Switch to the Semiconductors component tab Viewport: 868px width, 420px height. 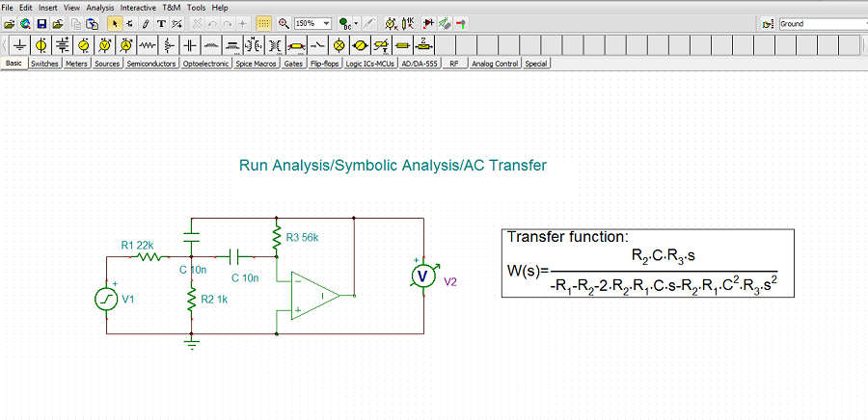tap(151, 64)
